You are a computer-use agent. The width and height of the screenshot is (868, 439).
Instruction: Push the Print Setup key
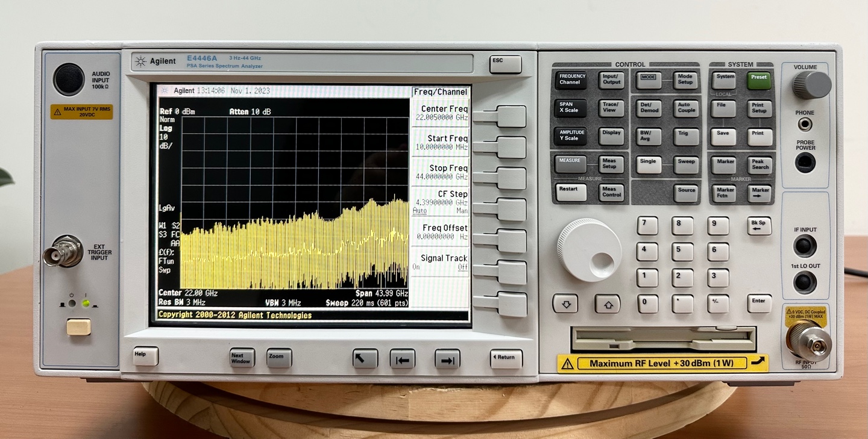(760, 108)
